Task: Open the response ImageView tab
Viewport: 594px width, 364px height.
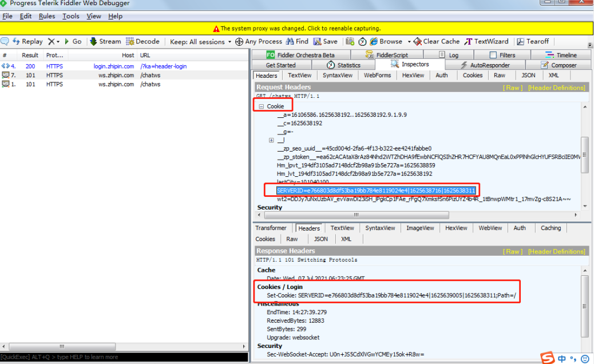Action: [x=420, y=228]
